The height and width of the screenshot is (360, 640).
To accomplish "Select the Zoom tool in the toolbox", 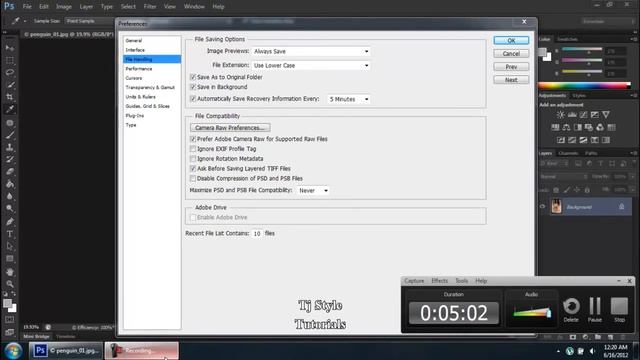I will click(x=10, y=284).
